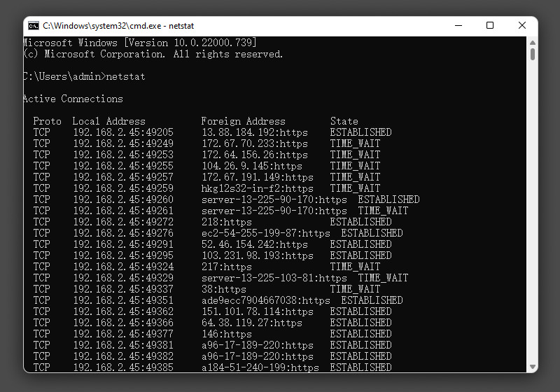Image resolution: width=560 pixels, height=392 pixels.
Task: Click foreign address 104.26.9.145:https
Action: pyautogui.click(x=252, y=166)
